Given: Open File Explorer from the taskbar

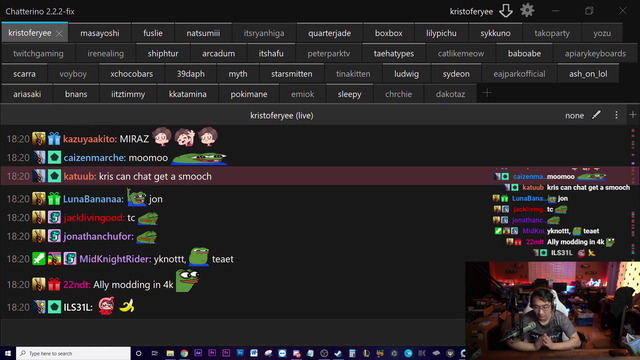Looking at the screenshot, I should click(x=170, y=353).
